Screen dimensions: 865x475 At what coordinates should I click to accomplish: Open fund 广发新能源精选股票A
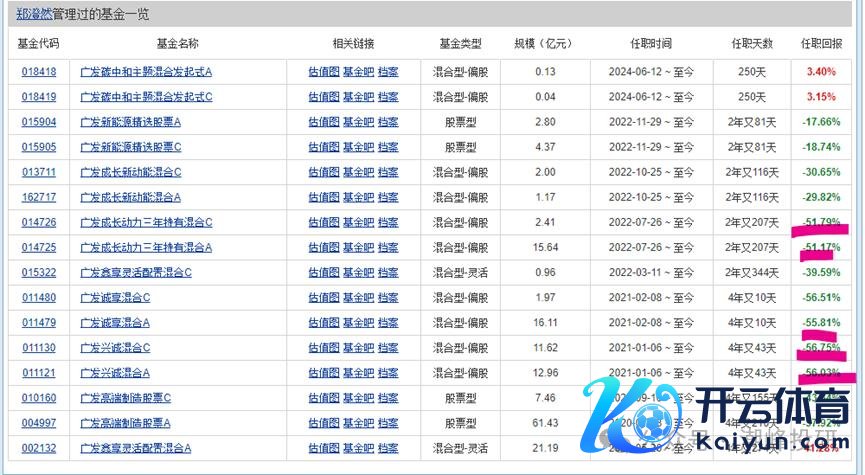[x=130, y=122]
